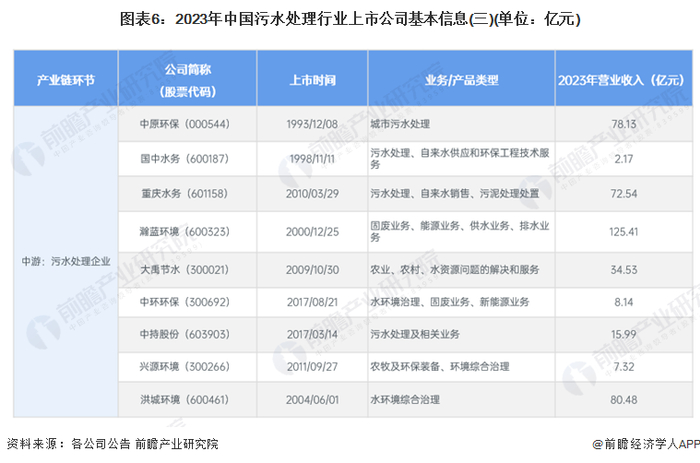Select the business type '污水处理及相关业务'

(x=415, y=334)
